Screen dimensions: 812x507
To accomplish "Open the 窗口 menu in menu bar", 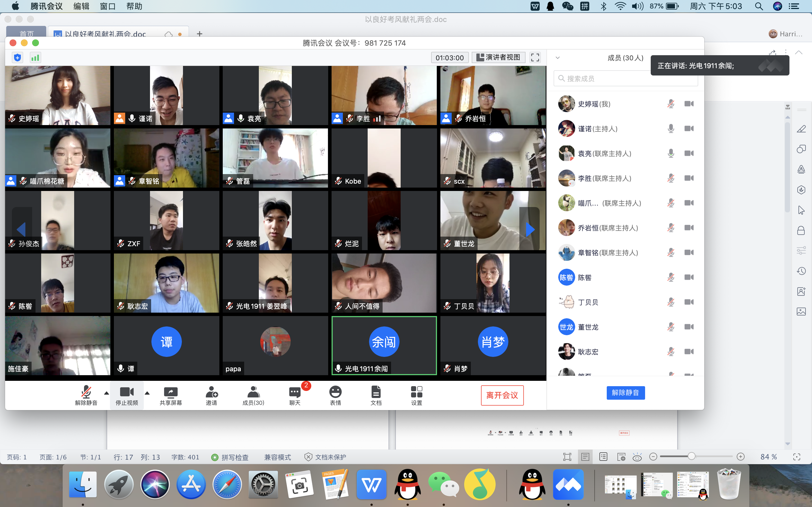I will tap(107, 6).
